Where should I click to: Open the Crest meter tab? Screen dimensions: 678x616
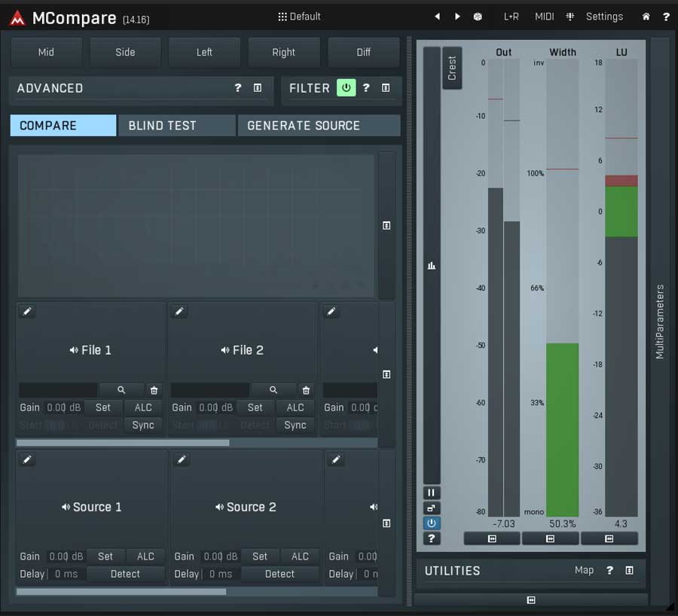coord(452,68)
